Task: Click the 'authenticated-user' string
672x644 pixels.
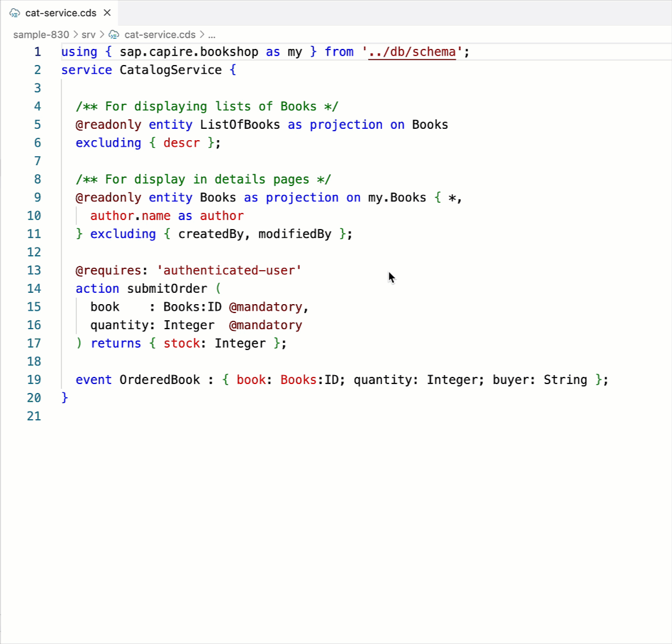Action: [x=230, y=270]
